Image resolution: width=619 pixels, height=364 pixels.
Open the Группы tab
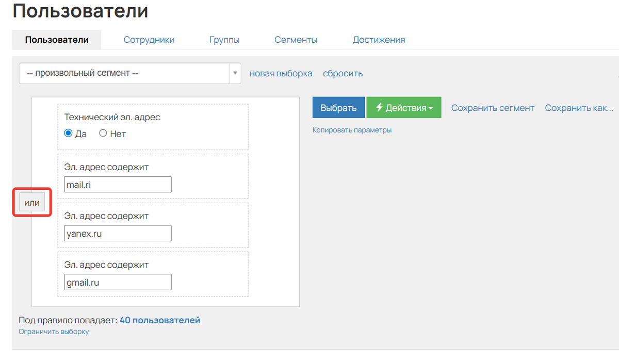click(224, 39)
